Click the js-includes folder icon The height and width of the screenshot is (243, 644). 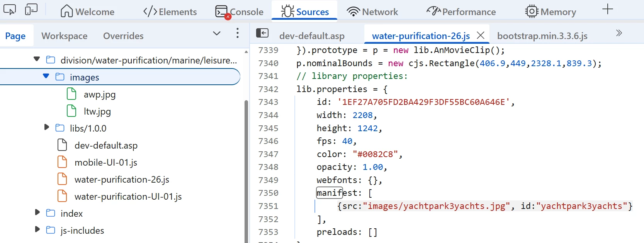(51, 230)
